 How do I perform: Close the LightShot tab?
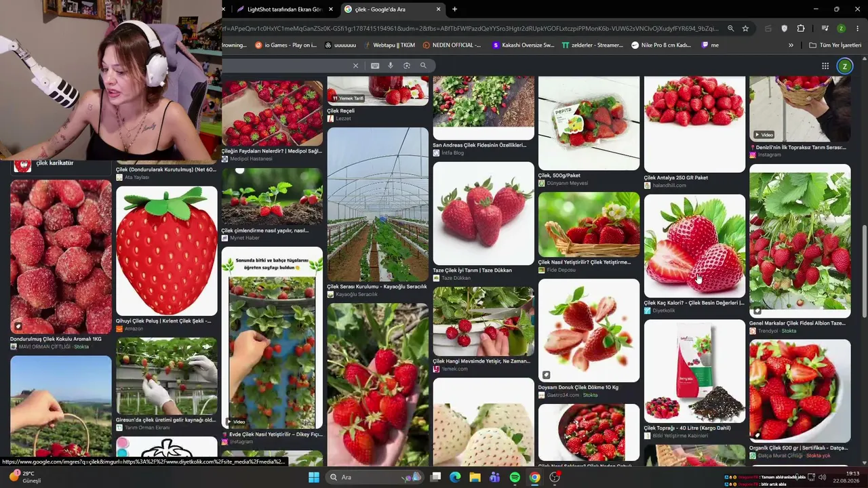pos(331,9)
